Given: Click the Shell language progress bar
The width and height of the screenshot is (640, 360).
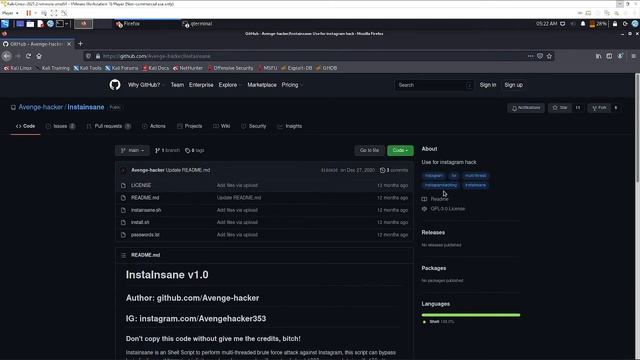Looking at the screenshot, I should [471, 315].
